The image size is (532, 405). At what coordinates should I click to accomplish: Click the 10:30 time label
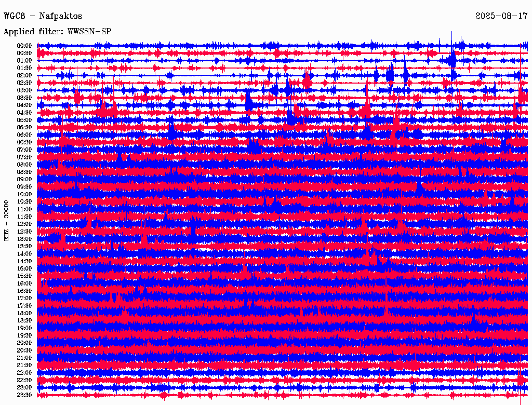coord(24,202)
